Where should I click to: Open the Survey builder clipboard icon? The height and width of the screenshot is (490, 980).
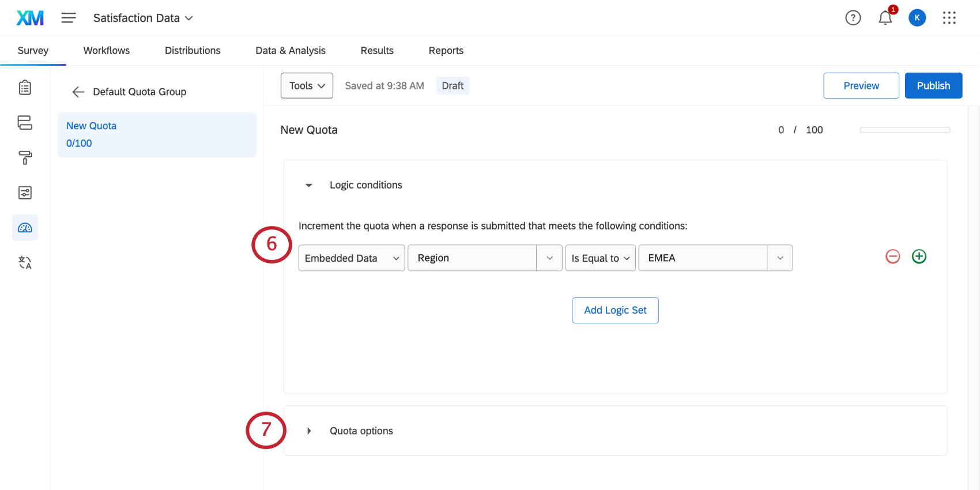pos(25,88)
